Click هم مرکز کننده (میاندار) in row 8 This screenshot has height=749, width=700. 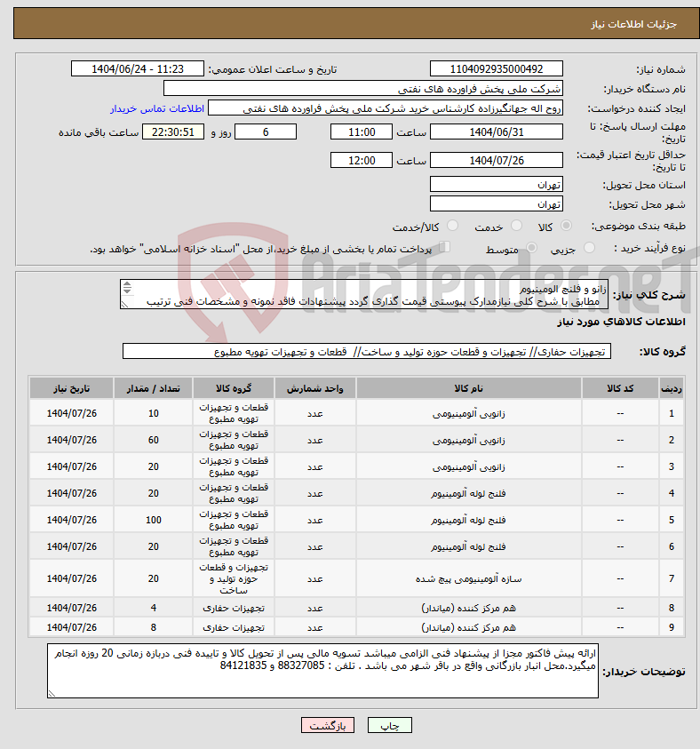pyautogui.click(x=468, y=608)
